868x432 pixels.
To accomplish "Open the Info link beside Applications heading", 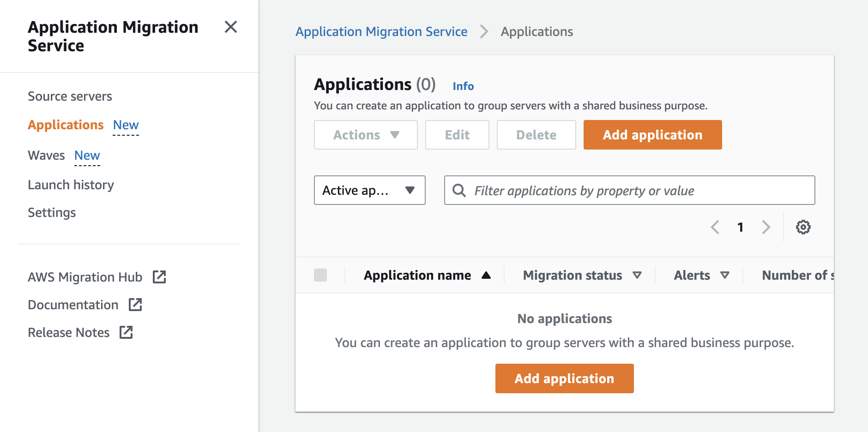I will click(463, 86).
